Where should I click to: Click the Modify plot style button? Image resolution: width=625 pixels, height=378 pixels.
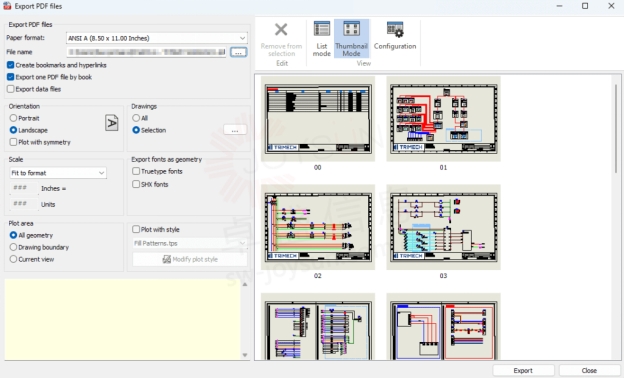point(190,260)
